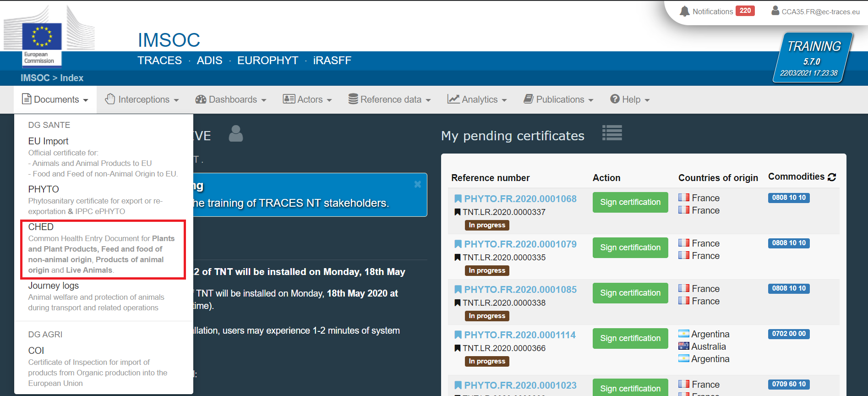Click the CCA35.FR@ec-traces.eu account name
Image resolution: width=868 pixels, height=396 pixels.
click(x=820, y=12)
